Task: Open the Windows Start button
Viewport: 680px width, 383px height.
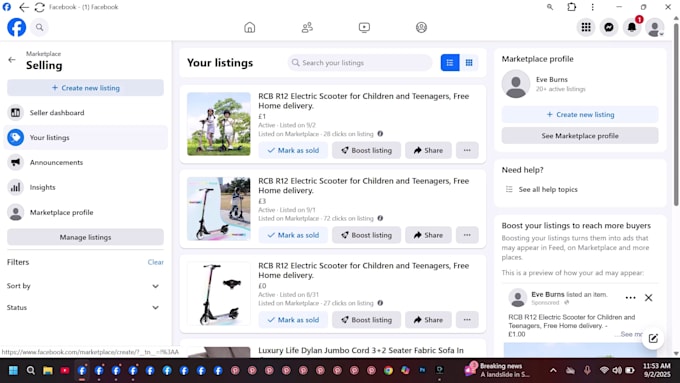Action: click(x=13, y=370)
